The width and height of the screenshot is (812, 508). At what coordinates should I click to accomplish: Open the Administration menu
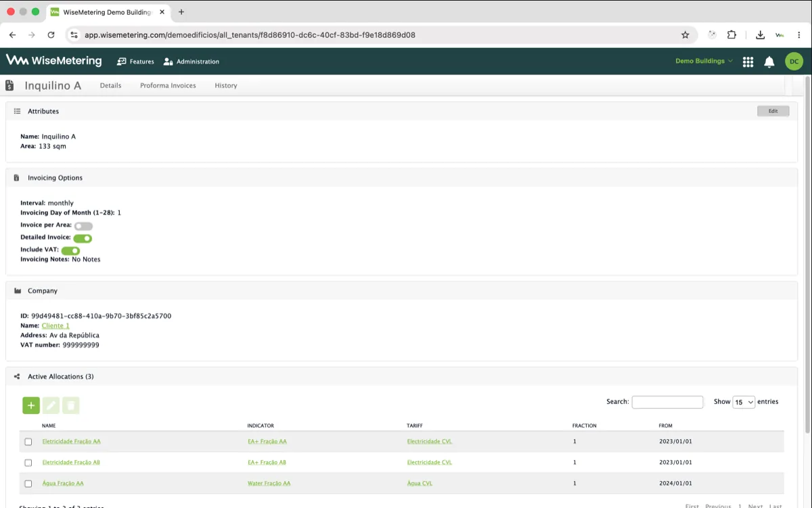[191, 62]
